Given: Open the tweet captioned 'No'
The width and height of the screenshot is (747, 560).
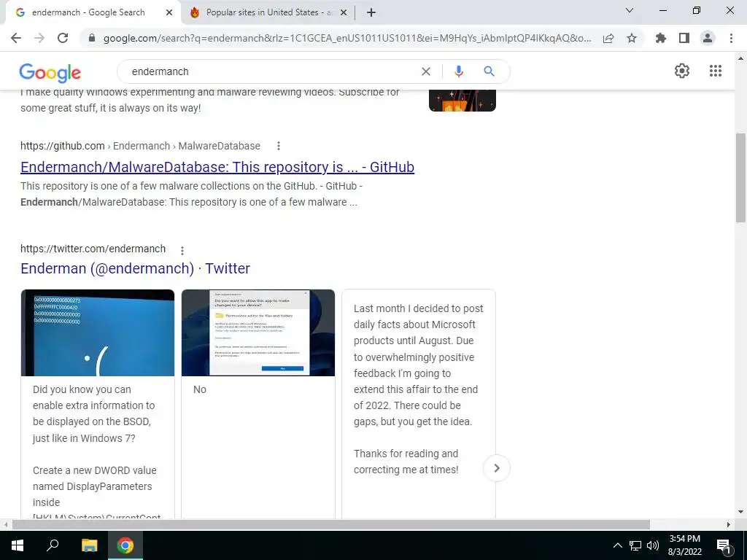Looking at the screenshot, I should pyautogui.click(x=200, y=389).
